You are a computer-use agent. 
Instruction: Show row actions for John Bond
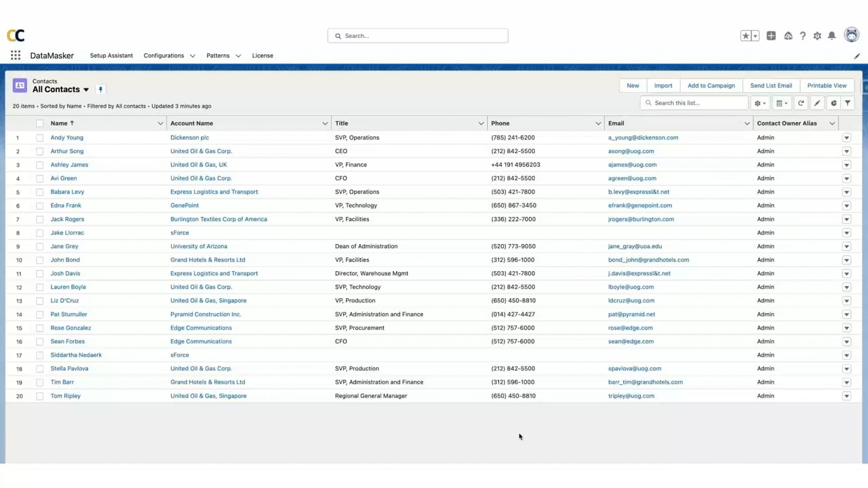[x=846, y=260]
